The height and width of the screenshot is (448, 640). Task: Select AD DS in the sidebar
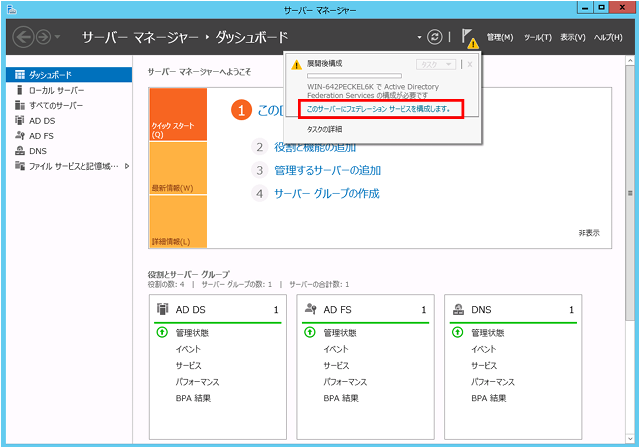pos(69,121)
